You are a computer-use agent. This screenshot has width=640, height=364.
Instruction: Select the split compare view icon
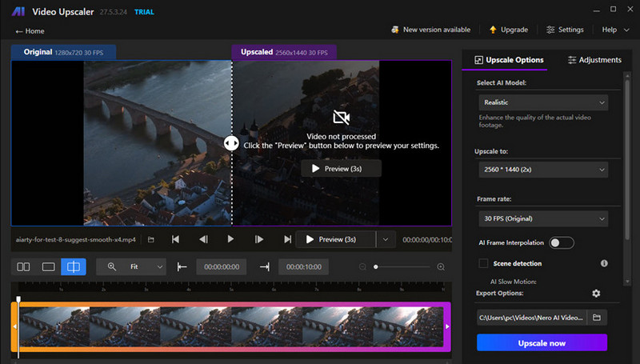[x=73, y=266]
